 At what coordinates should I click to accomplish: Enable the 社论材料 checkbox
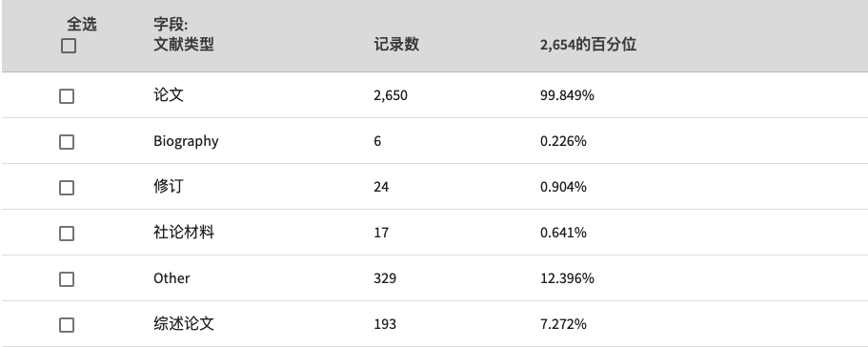coord(67,234)
